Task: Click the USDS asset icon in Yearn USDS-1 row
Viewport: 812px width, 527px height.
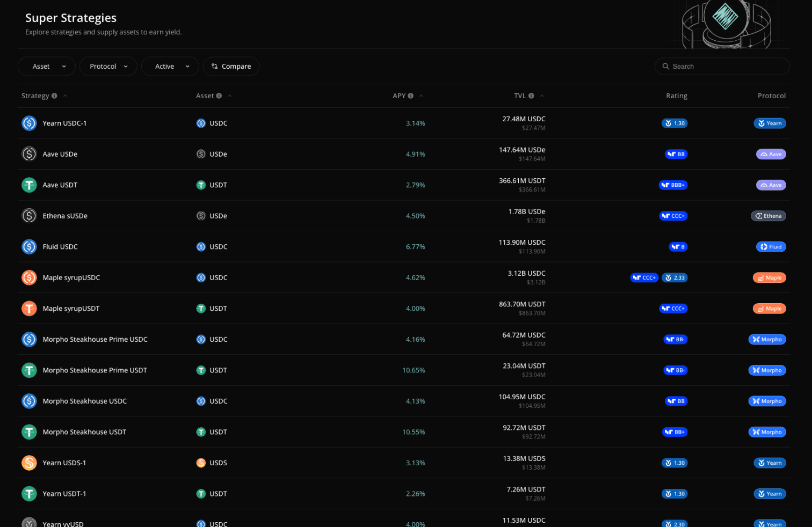Action: [201, 463]
